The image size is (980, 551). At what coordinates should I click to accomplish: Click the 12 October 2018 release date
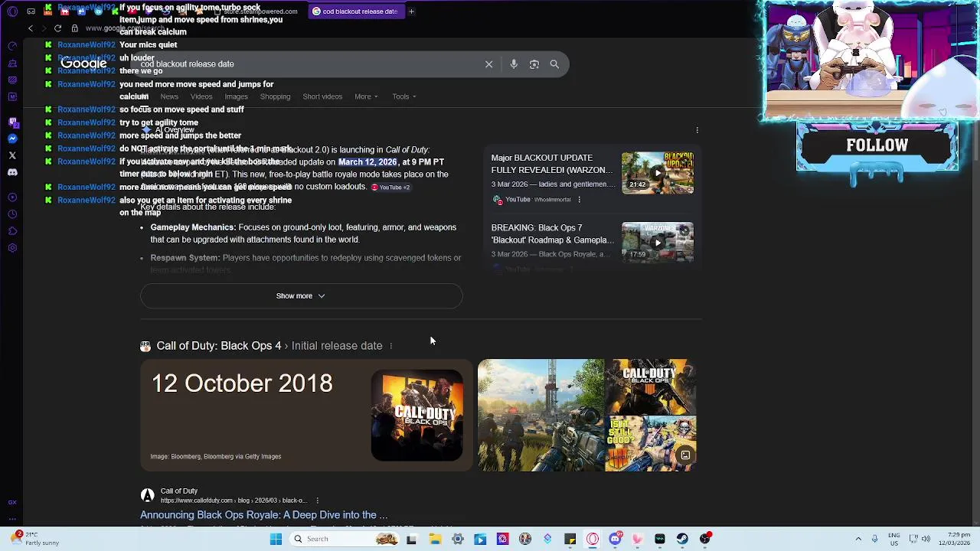(242, 383)
